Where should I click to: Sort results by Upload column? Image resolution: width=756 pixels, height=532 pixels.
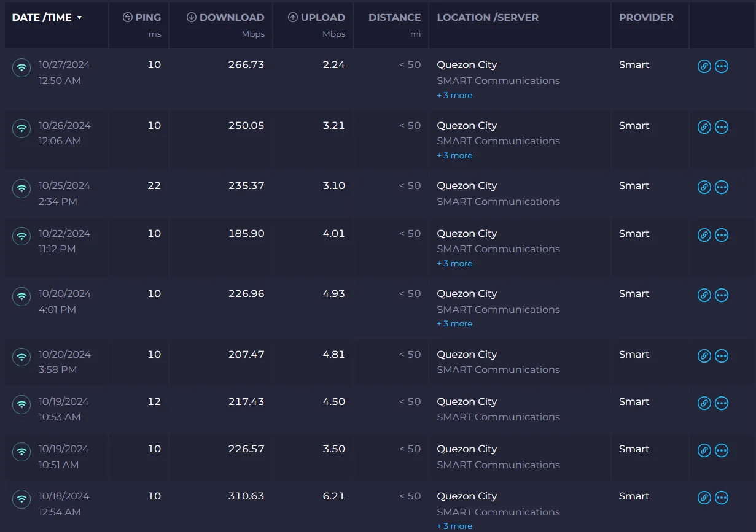coord(316,18)
